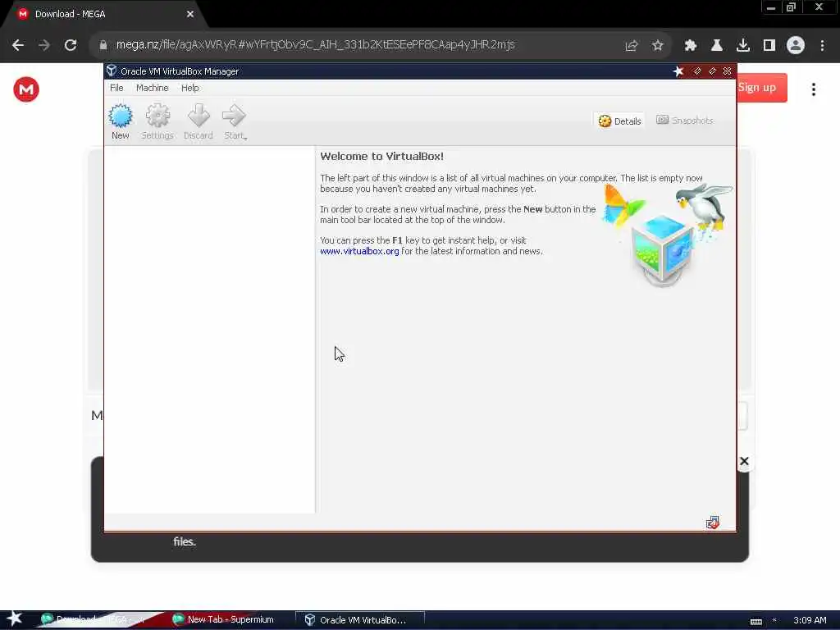840x630 pixels.
Task: Click the 3:09 AM taskbar clock
Action: (x=810, y=620)
